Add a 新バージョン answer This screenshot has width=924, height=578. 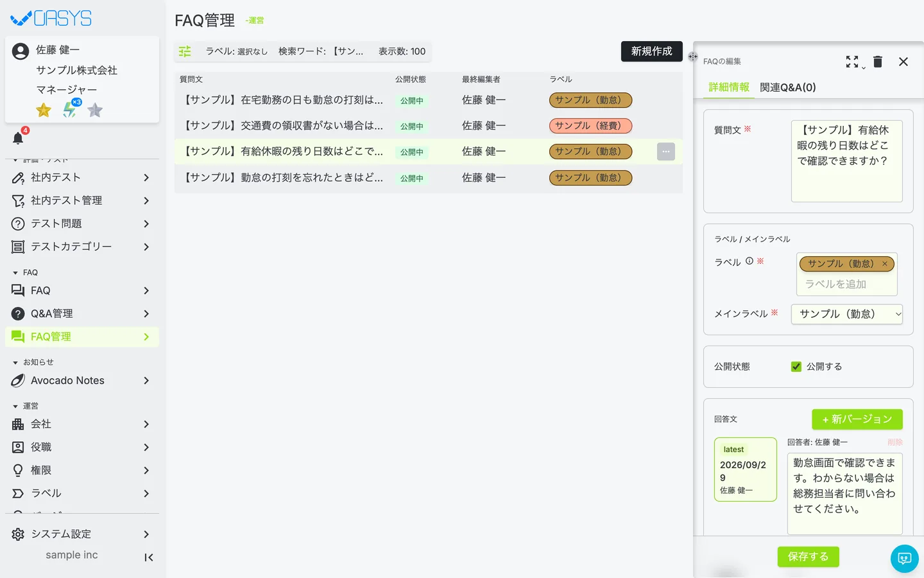point(857,419)
